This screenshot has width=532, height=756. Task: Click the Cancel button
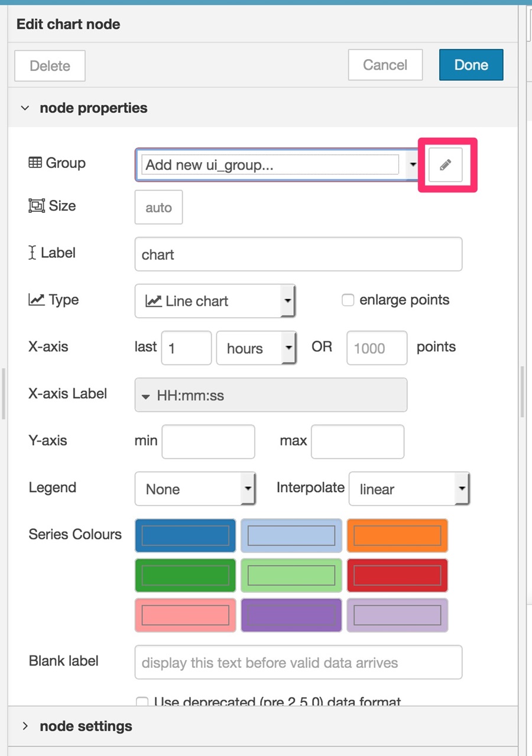click(x=385, y=64)
